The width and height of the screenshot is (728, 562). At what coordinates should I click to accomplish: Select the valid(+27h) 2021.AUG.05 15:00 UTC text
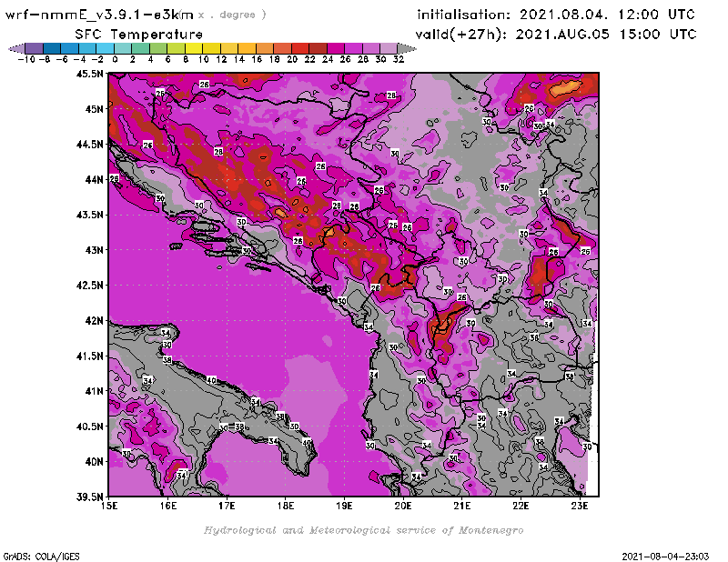[x=556, y=35]
